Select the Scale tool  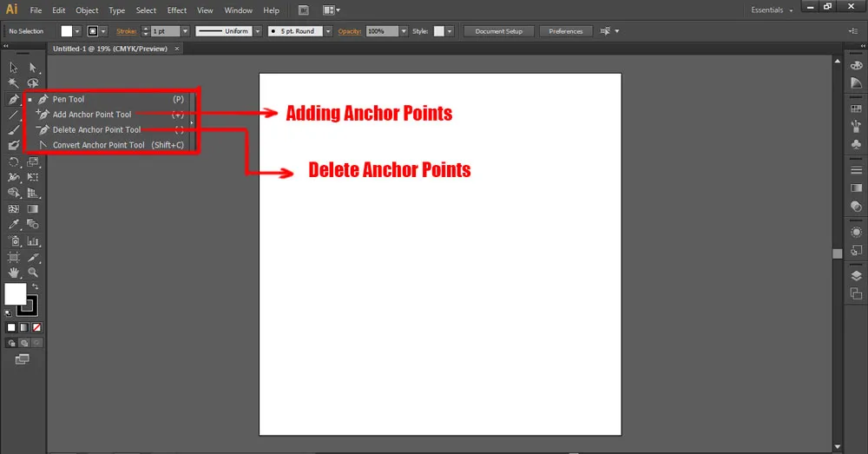click(33, 162)
